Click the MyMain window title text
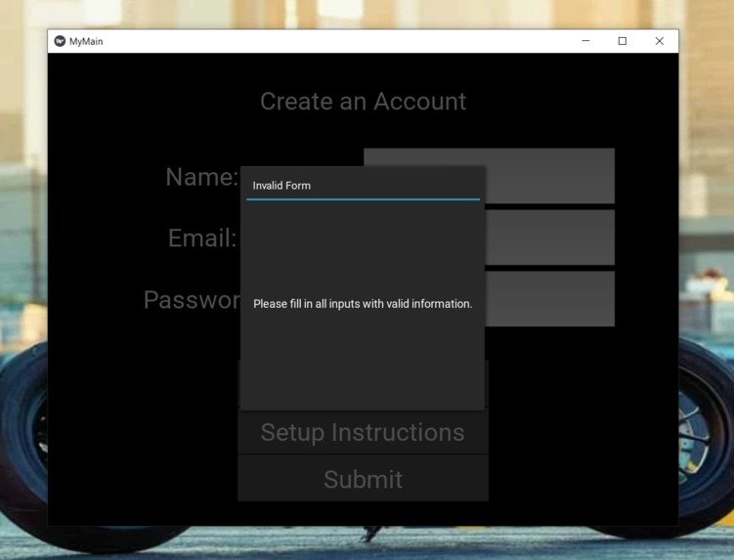 coord(86,41)
